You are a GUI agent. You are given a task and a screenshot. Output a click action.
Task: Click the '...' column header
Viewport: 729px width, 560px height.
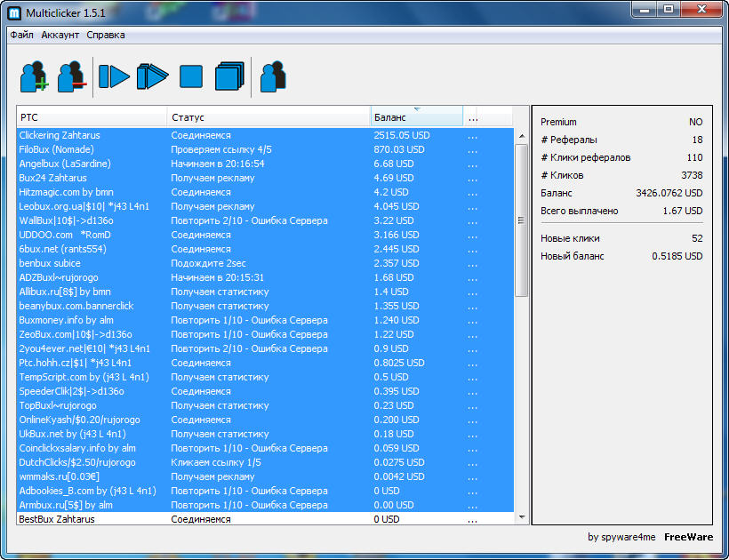[473, 117]
